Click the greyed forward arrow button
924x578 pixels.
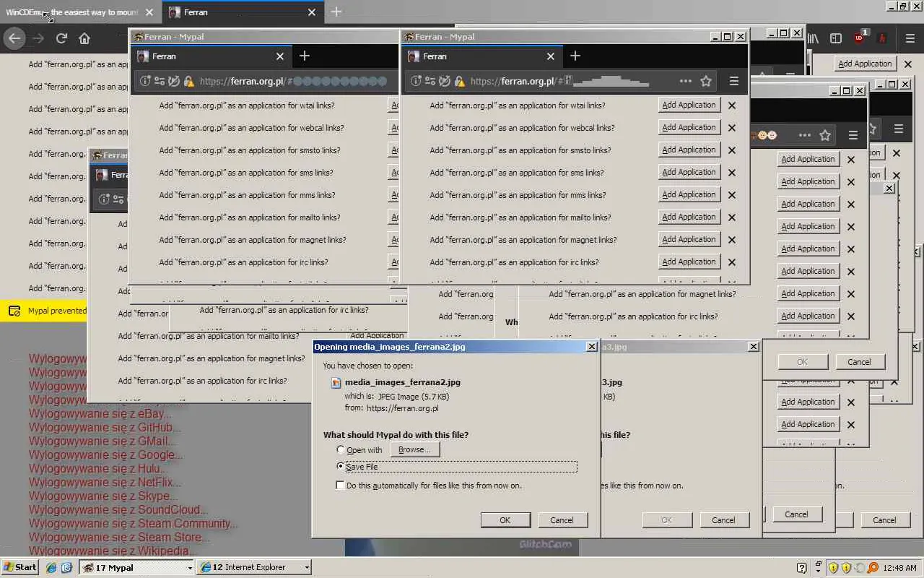pos(38,38)
